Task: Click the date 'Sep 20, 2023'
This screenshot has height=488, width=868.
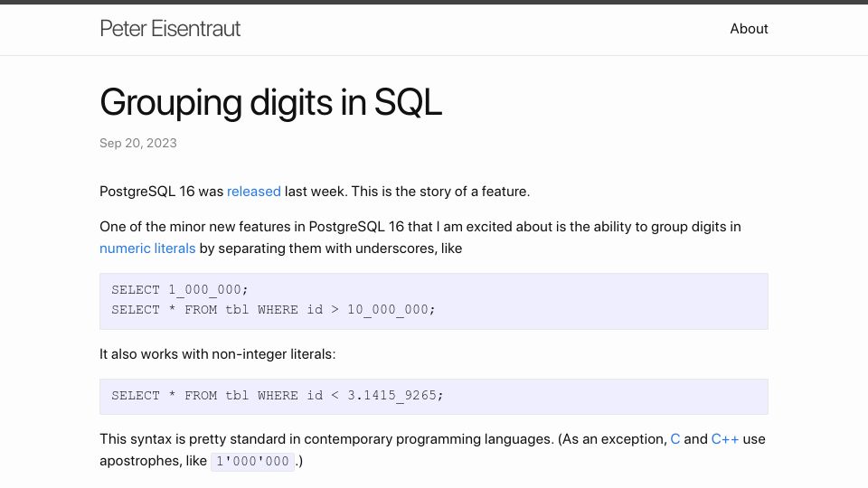Action: (x=138, y=144)
